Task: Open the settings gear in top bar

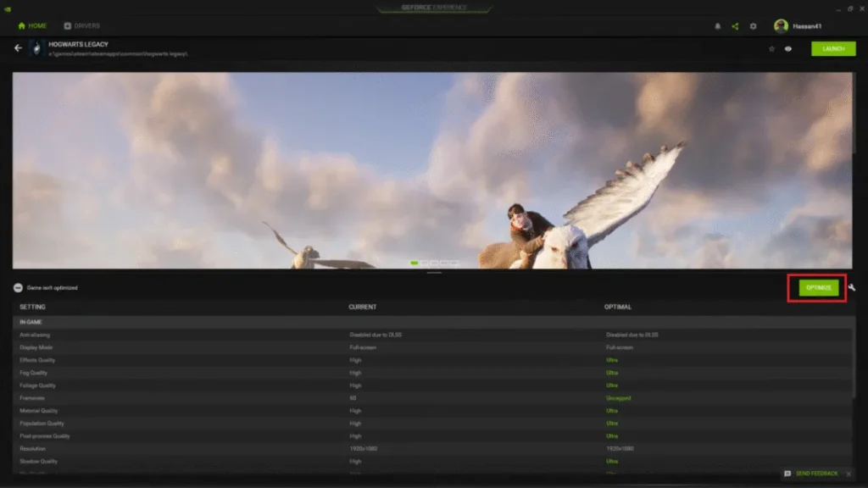Action: click(753, 26)
